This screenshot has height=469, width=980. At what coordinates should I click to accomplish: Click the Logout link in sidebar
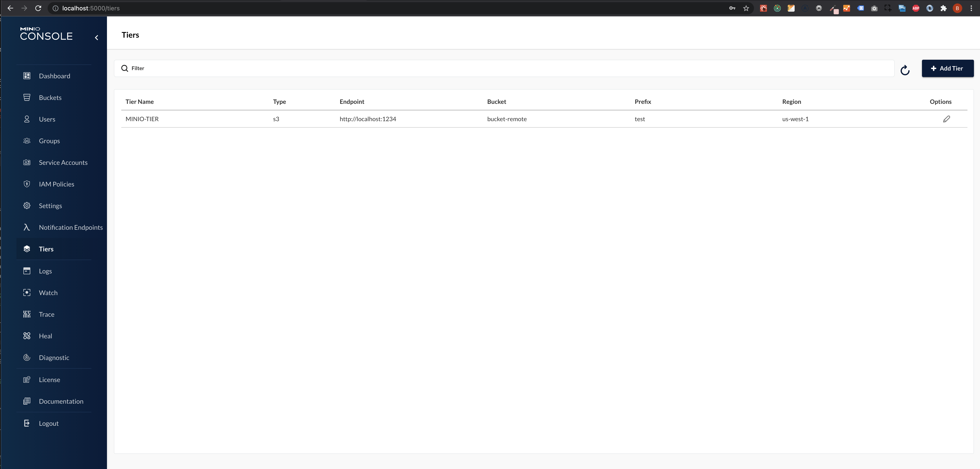48,423
